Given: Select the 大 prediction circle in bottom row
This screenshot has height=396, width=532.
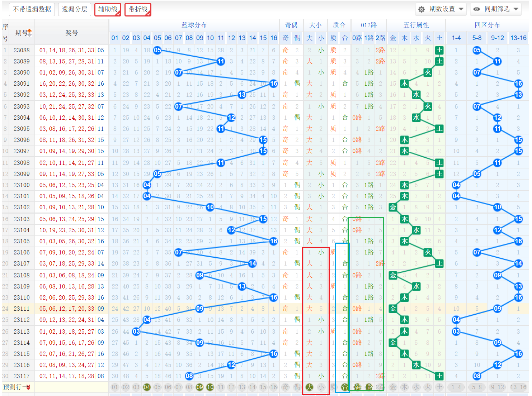Looking at the screenshot, I should pos(309,387).
